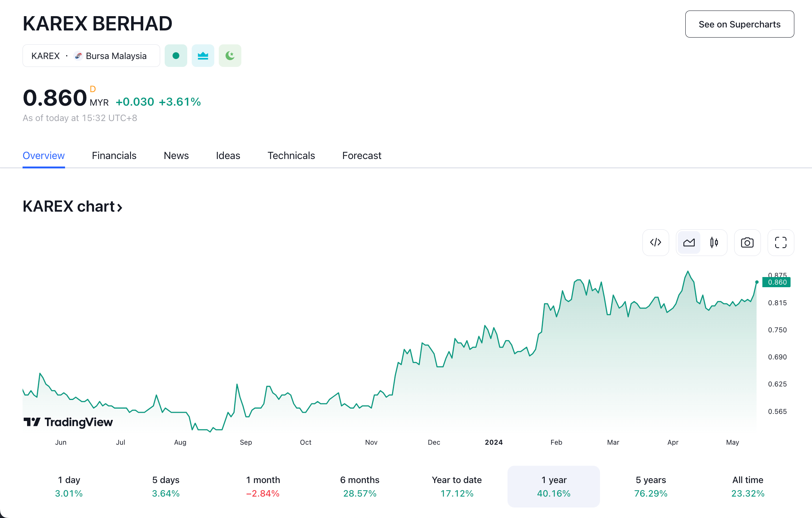
Task: Open the Financials tab
Action: coord(114,156)
